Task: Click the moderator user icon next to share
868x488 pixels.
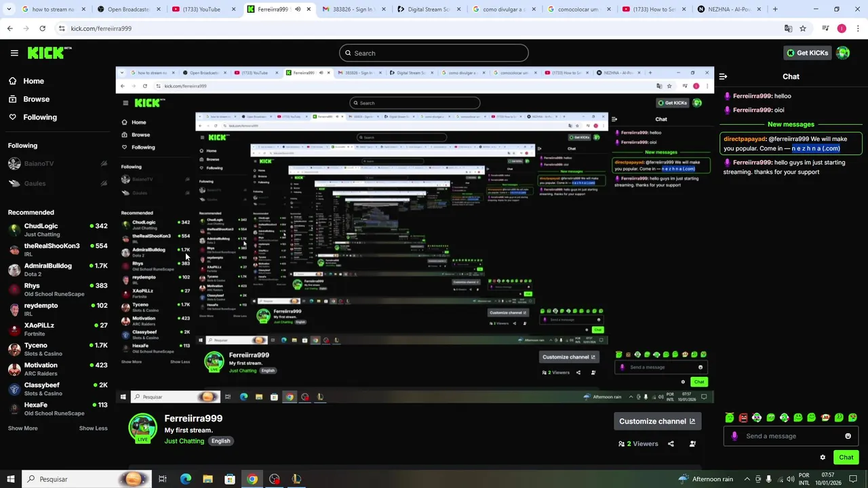Action: (692, 444)
